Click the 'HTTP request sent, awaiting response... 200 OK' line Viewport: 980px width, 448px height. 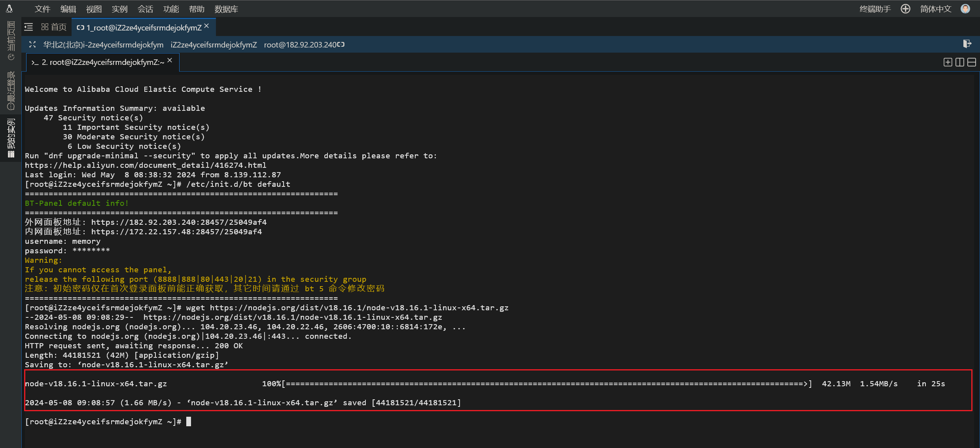[x=134, y=346]
